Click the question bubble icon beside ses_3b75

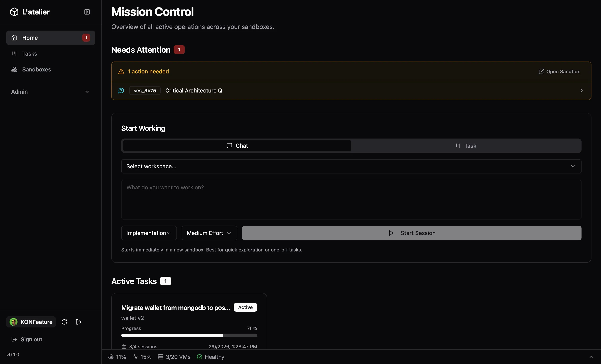[121, 90]
